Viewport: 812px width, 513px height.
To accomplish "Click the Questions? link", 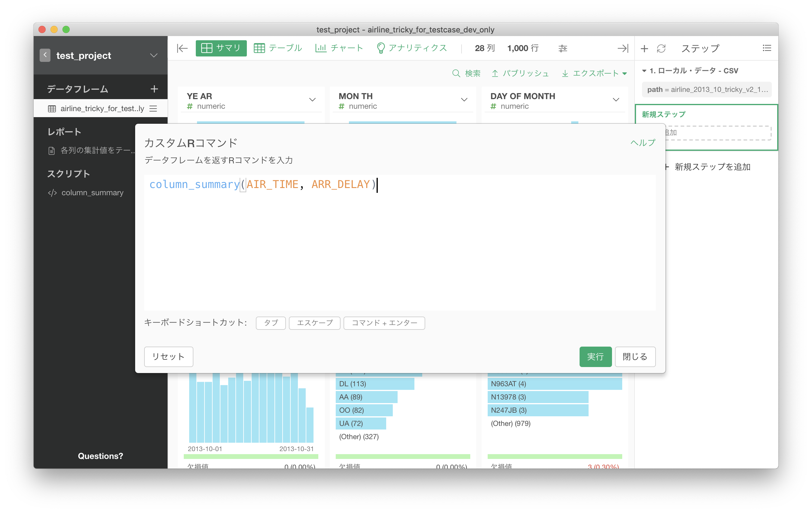I will pyautogui.click(x=101, y=456).
